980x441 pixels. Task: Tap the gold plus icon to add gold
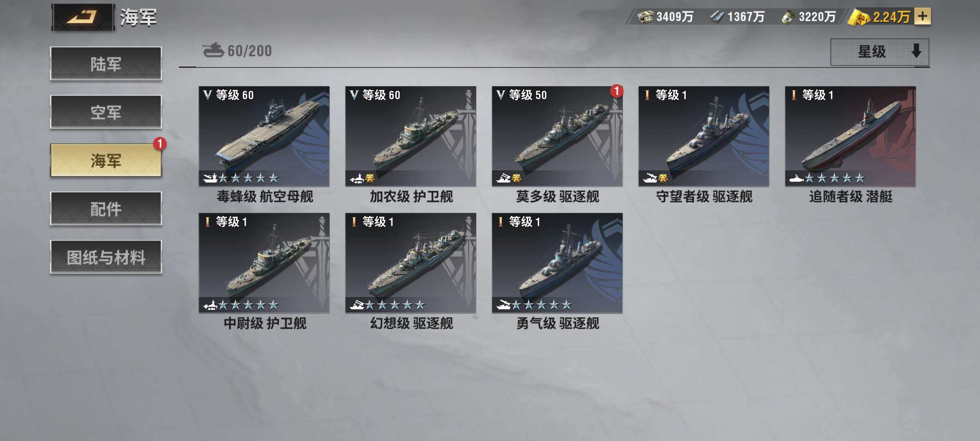922,17
